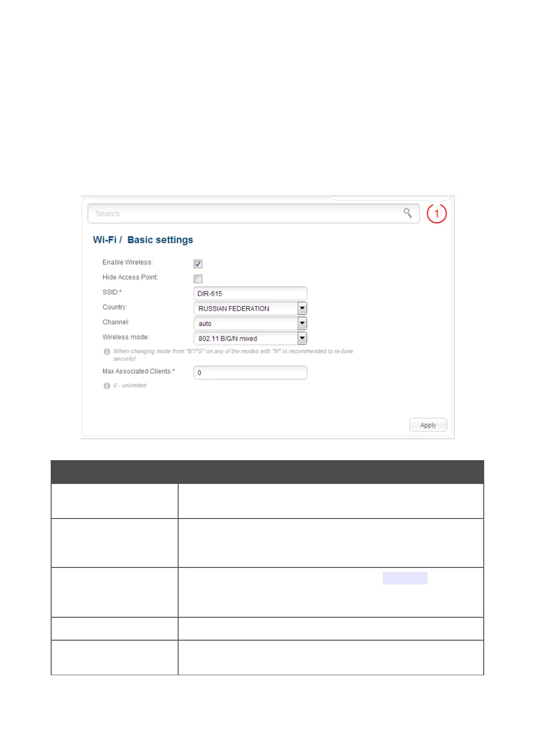Apply the Wi-Fi basic settings
Viewport: 534px width, 756px height.
coord(428,425)
